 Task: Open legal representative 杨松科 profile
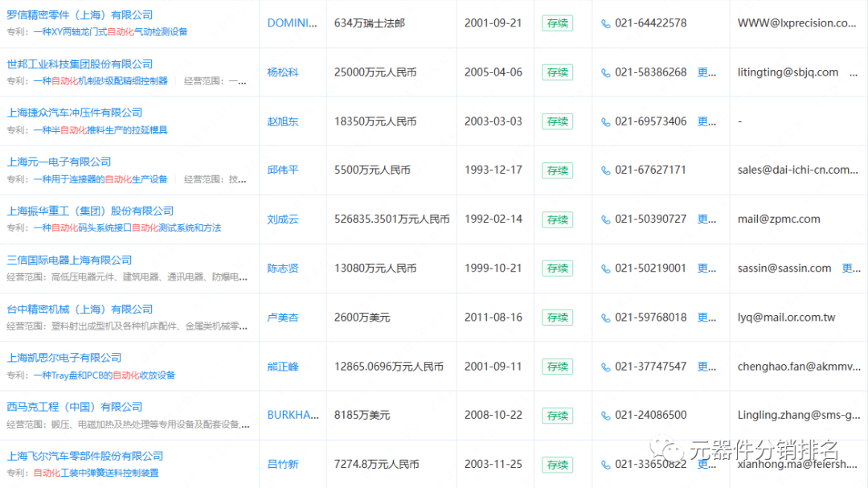coord(283,72)
